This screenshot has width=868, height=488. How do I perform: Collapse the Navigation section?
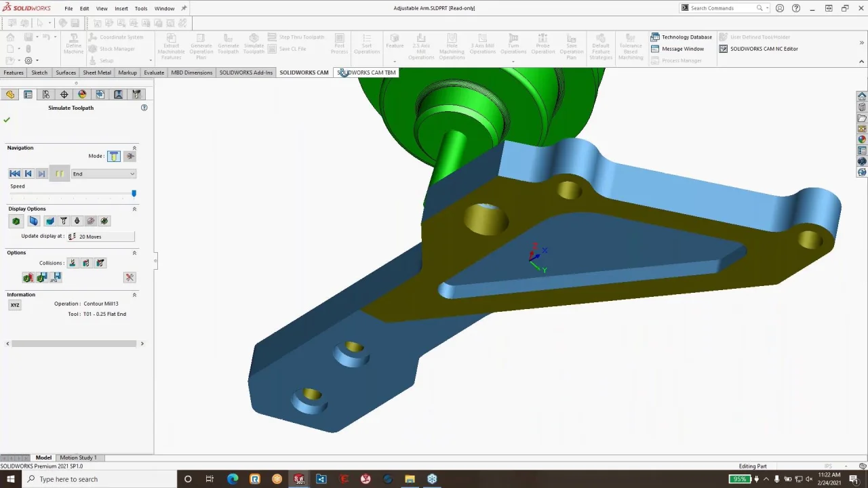(134, 148)
